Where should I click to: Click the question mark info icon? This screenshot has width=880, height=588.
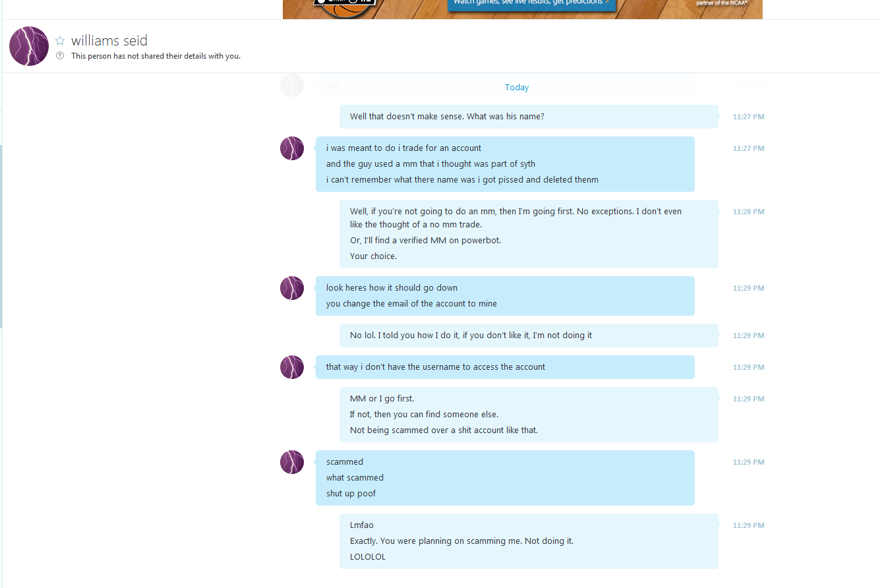60,55
